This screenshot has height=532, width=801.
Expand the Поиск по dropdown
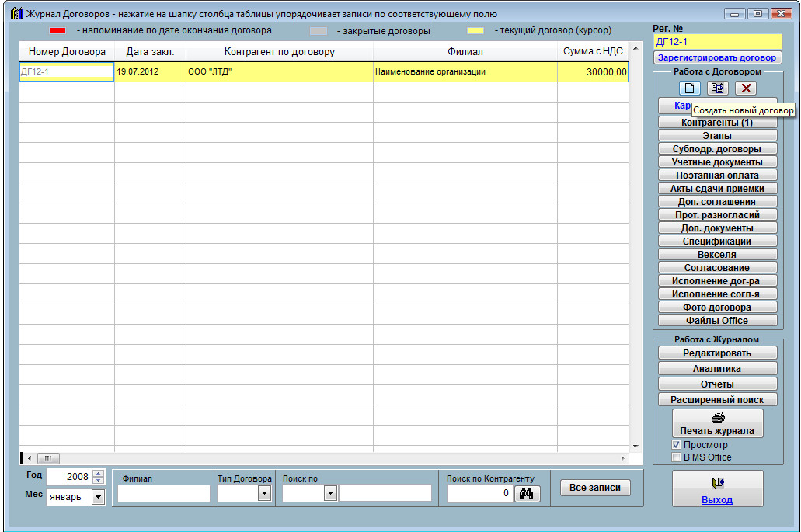[330, 493]
